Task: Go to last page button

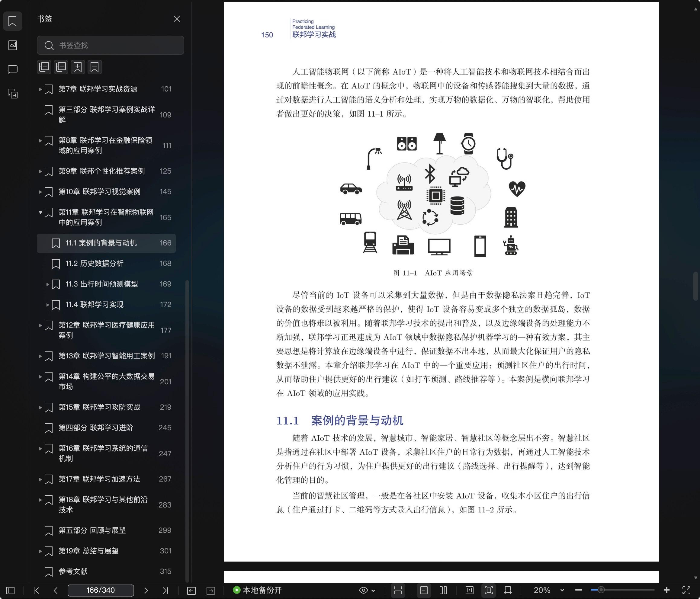Action: click(165, 590)
